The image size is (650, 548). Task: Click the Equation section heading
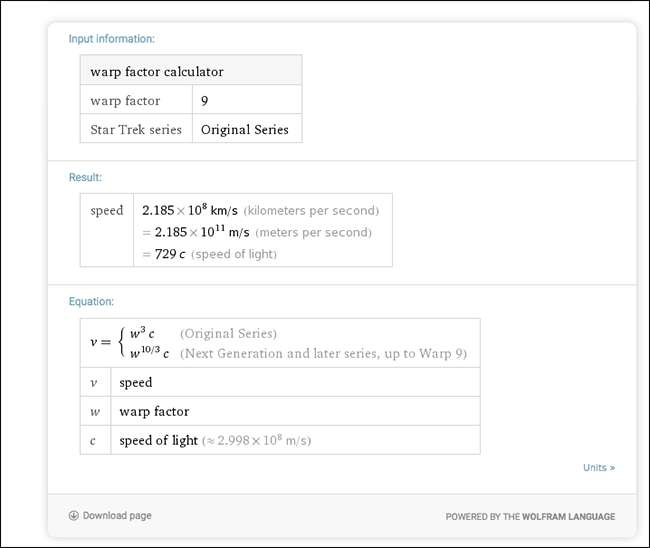click(x=91, y=301)
